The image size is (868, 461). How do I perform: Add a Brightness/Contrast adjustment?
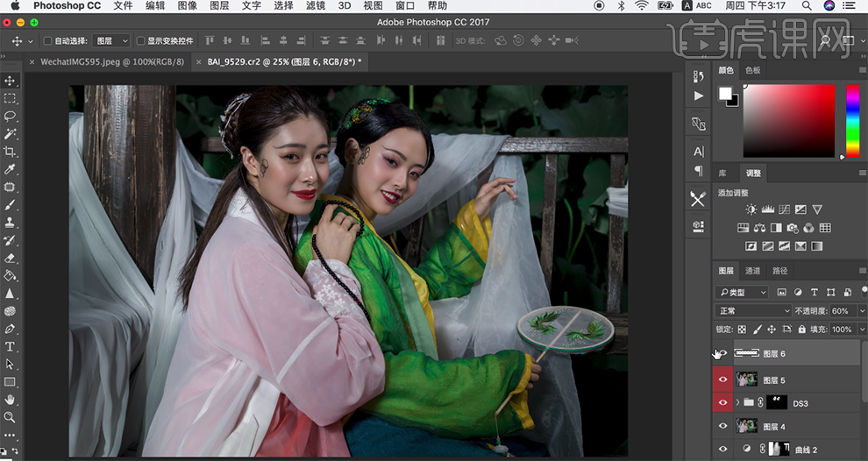pos(751,209)
